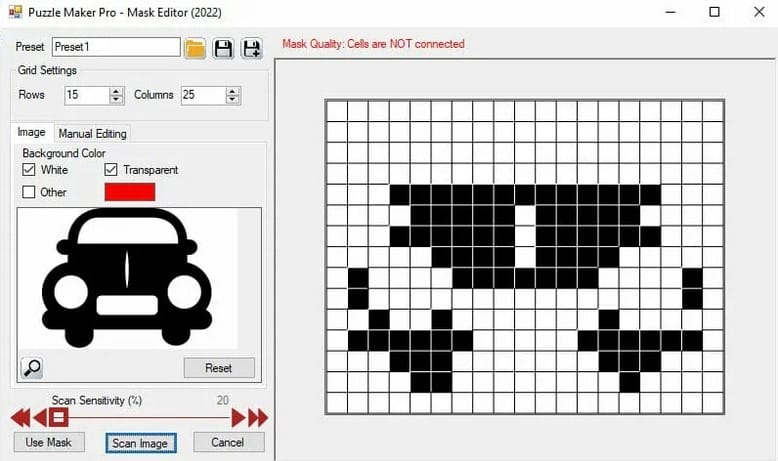The height and width of the screenshot is (461, 778).
Task: Click save-as-new preset icon with plus
Action: pyautogui.click(x=251, y=47)
